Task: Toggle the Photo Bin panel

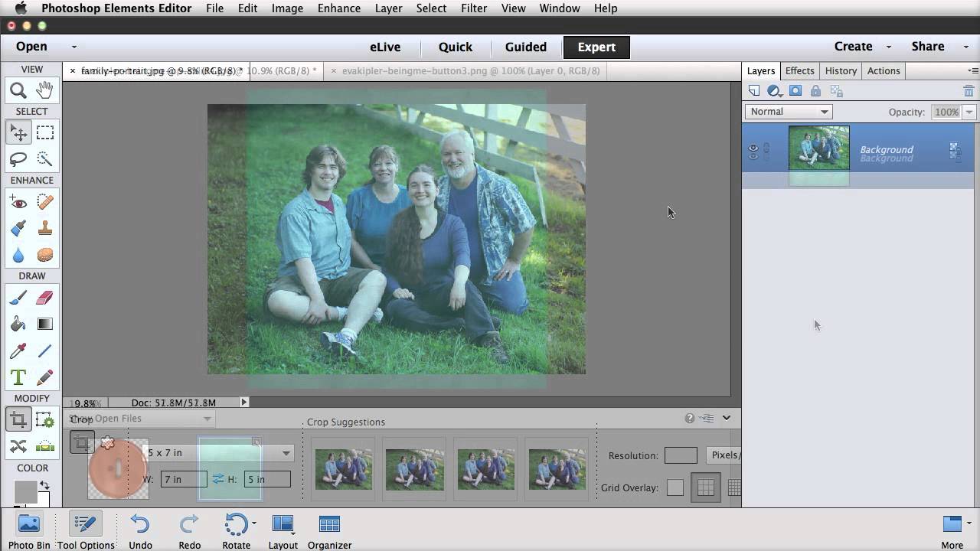Action: tap(29, 531)
